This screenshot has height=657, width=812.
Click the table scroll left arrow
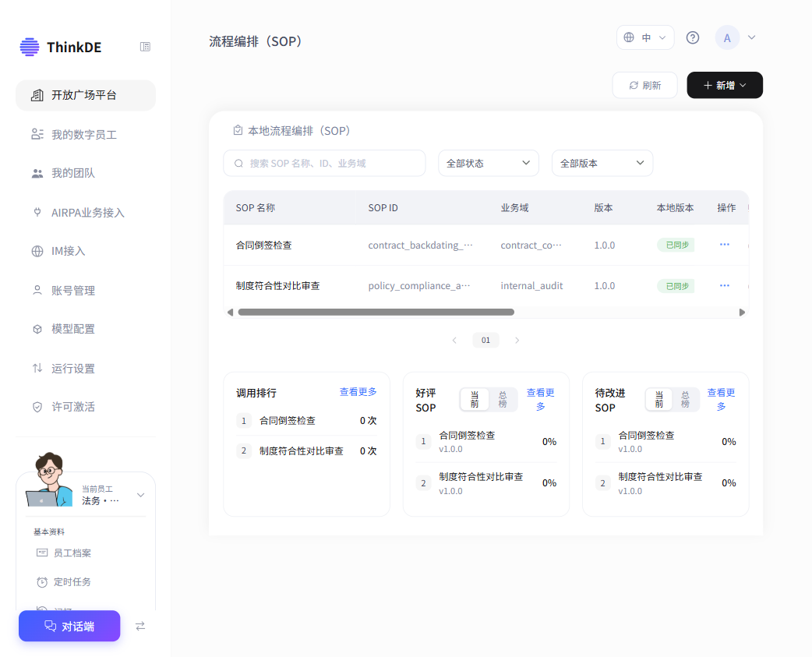pyautogui.click(x=231, y=313)
